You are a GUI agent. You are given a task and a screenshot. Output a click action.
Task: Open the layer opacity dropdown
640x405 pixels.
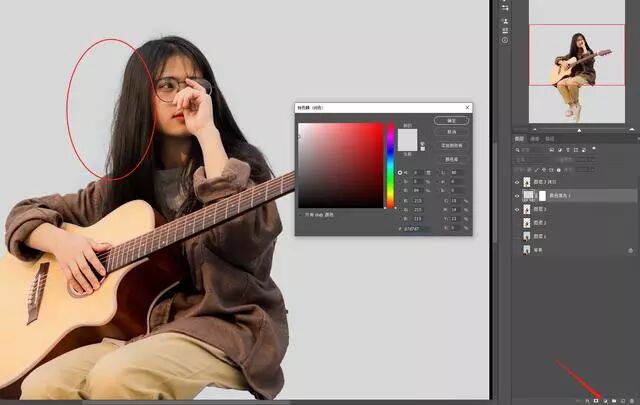click(586, 160)
